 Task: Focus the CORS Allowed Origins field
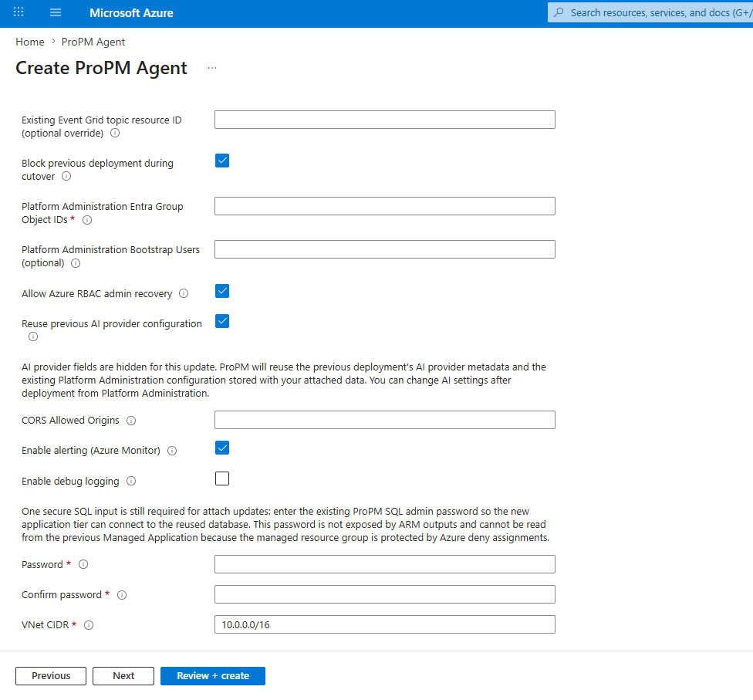point(385,420)
